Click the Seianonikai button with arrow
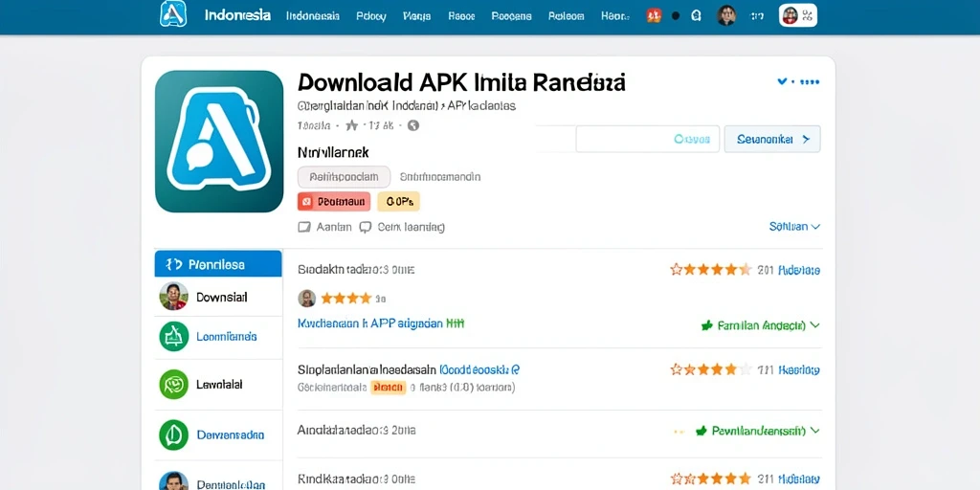 772,139
